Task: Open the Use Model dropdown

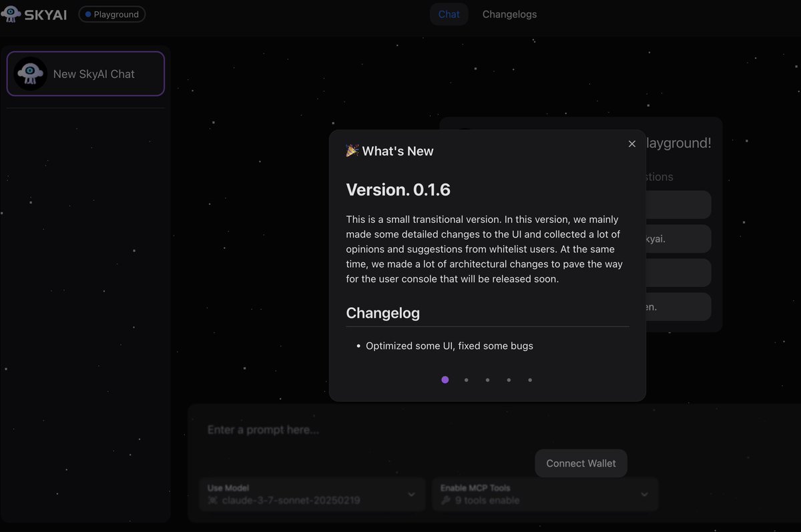Action: pos(312,494)
